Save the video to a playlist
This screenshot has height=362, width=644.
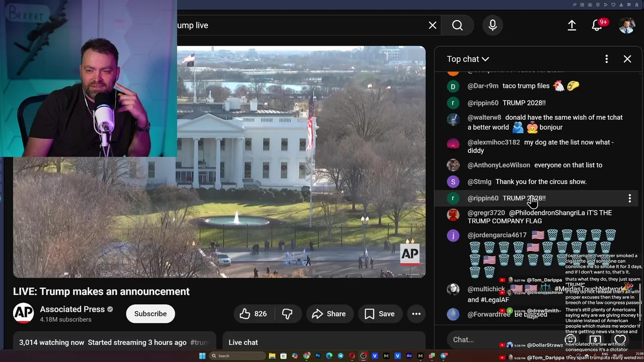pos(380,314)
